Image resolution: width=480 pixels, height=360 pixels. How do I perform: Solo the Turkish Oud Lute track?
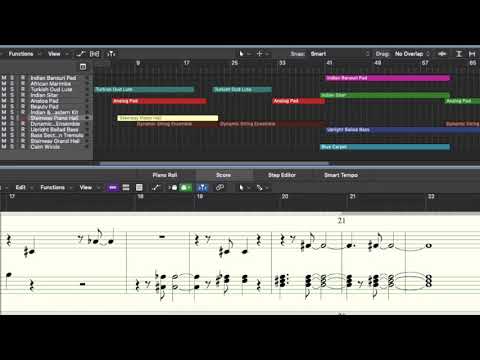click(x=12, y=89)
